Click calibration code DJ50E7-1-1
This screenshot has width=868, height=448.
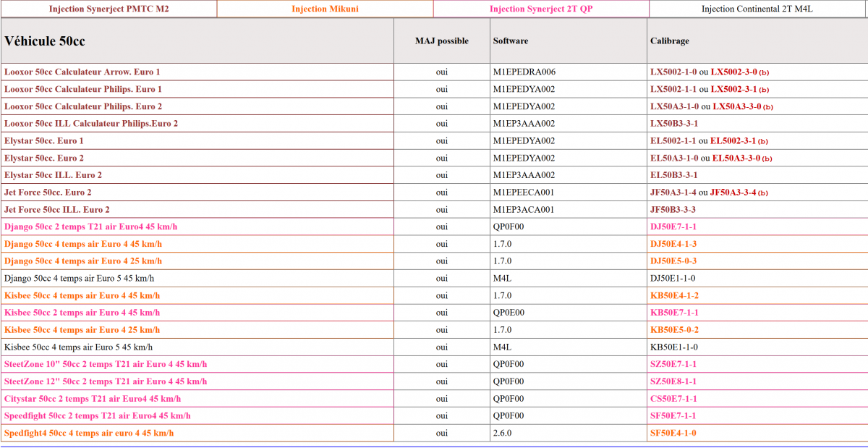[673, 227]
